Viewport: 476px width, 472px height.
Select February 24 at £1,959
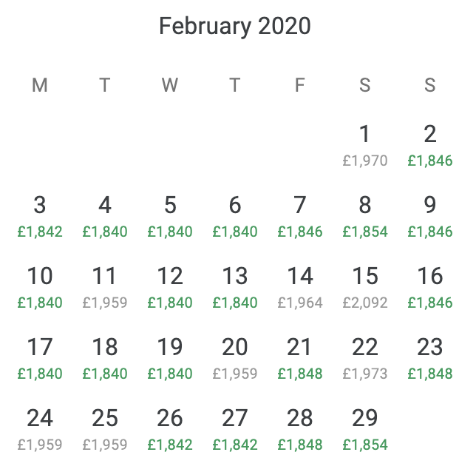(x=40, y=429)
